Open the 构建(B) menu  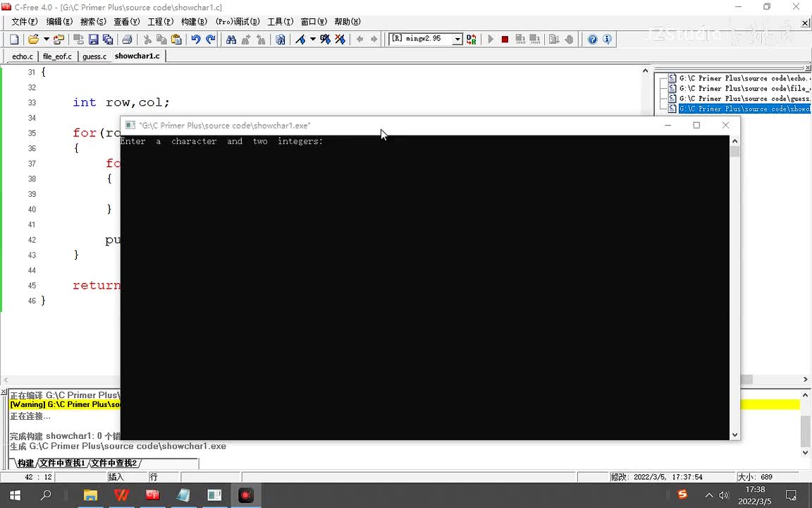coord(194,22)
